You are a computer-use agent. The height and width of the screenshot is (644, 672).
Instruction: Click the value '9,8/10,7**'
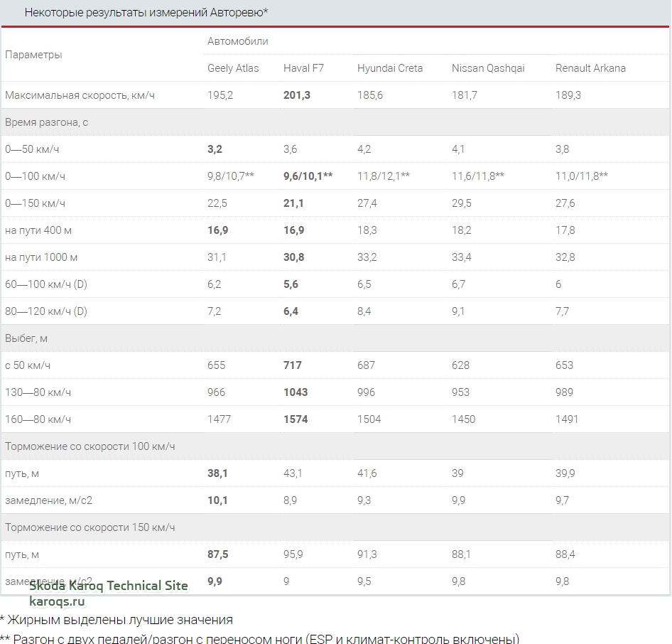tap(231, 176)
